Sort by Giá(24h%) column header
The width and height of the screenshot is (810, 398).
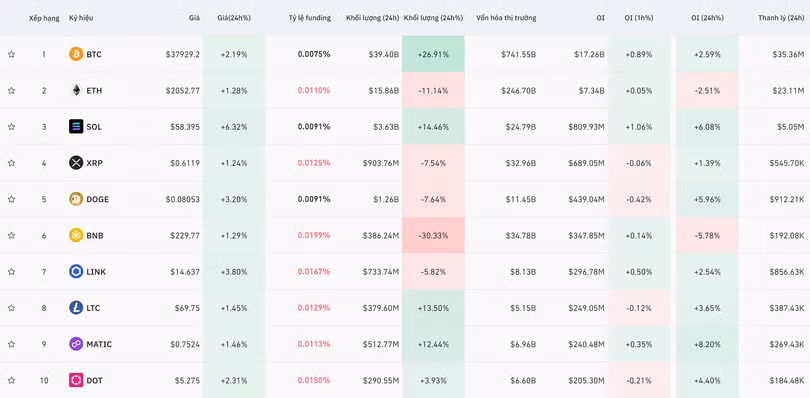click(234, 18)
